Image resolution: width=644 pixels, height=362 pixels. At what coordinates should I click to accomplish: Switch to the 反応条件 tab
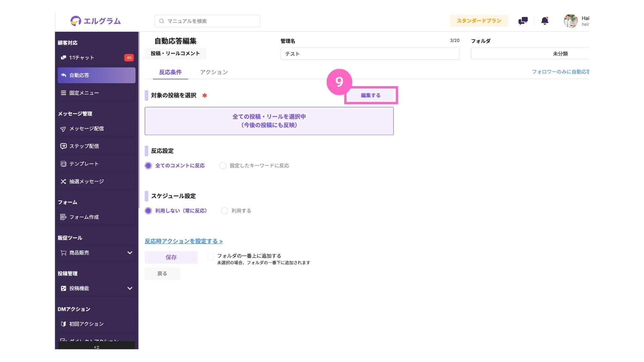[x=170, y=72]
